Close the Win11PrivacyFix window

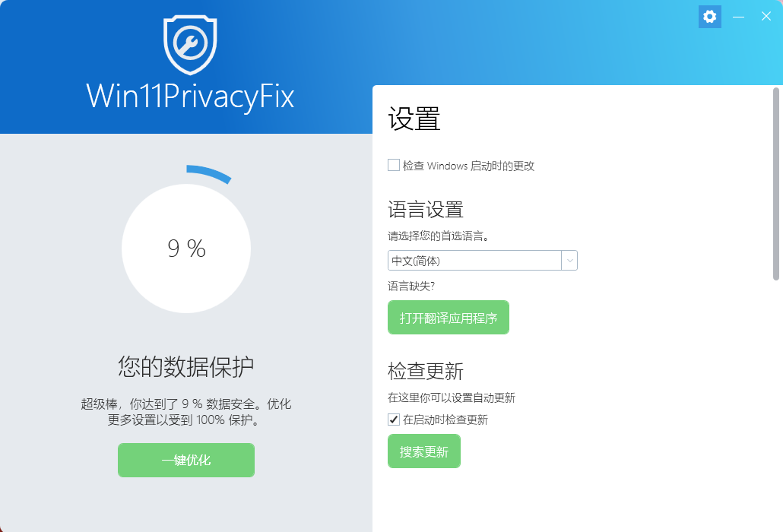[766, 17]
